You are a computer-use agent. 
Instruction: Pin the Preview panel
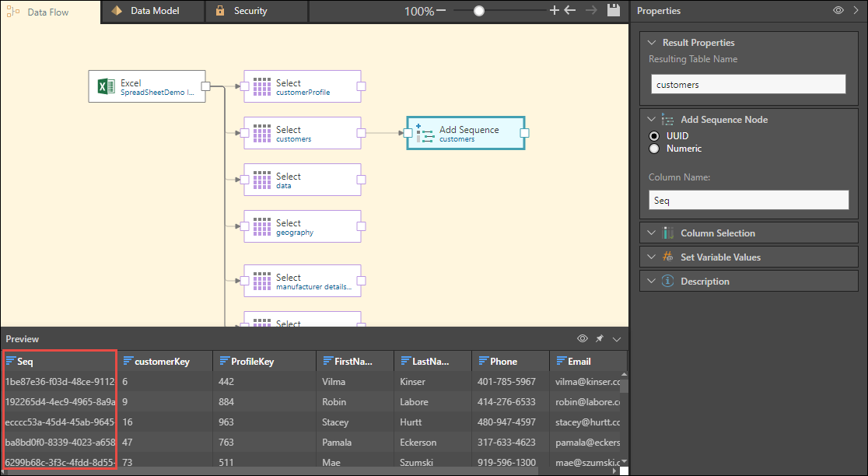click(x=600, y=339)
